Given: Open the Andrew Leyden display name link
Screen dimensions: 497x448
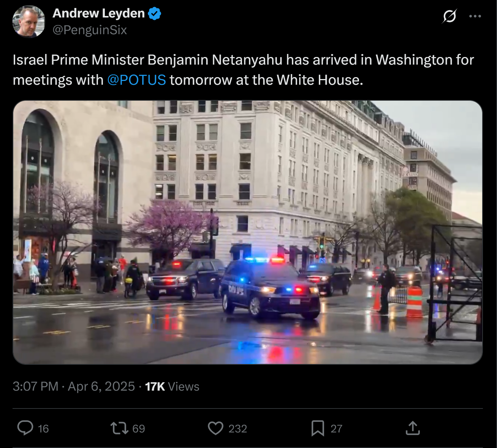Looking at the screenshot, I should [x=99, y=13].
